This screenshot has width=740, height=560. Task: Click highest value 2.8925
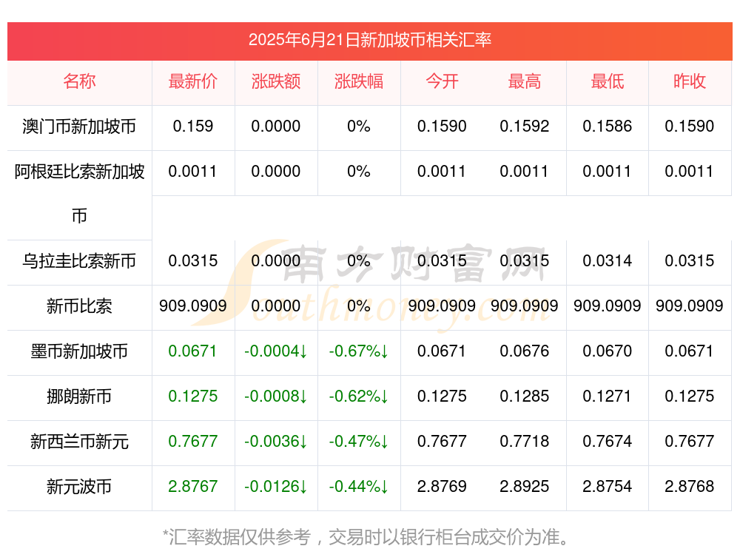[525, 486]
